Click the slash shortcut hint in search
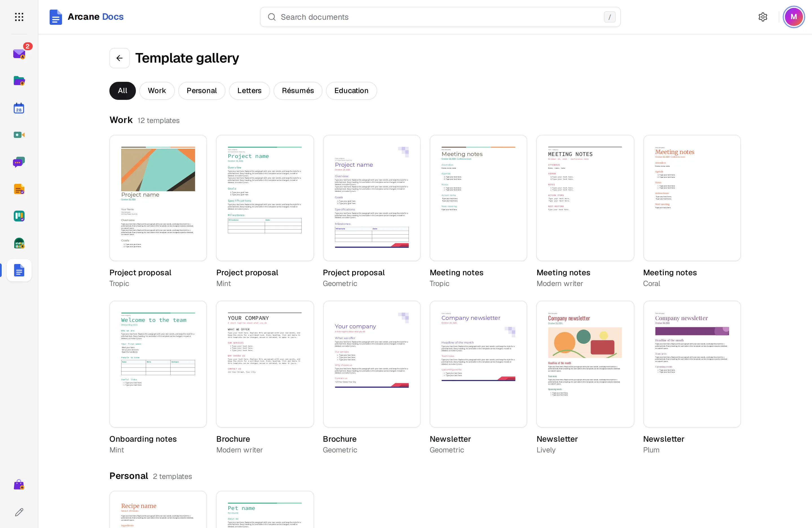Image resolution: width=812 pixels, height=528 pixels. tap(610, 17)
